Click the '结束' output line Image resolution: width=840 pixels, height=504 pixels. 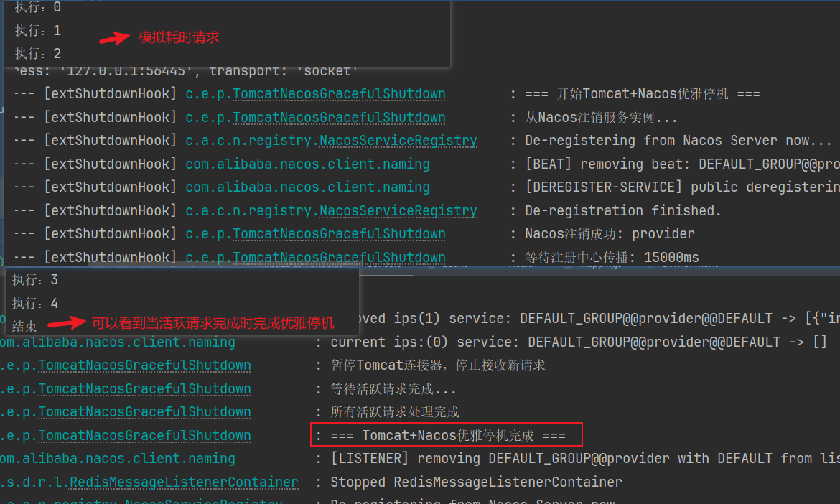tap(24, 326)
